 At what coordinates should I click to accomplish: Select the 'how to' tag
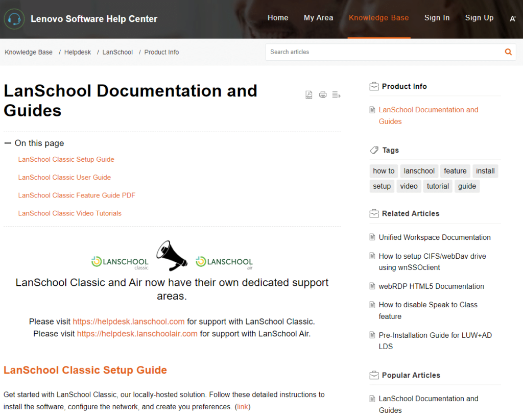(384, 171)
